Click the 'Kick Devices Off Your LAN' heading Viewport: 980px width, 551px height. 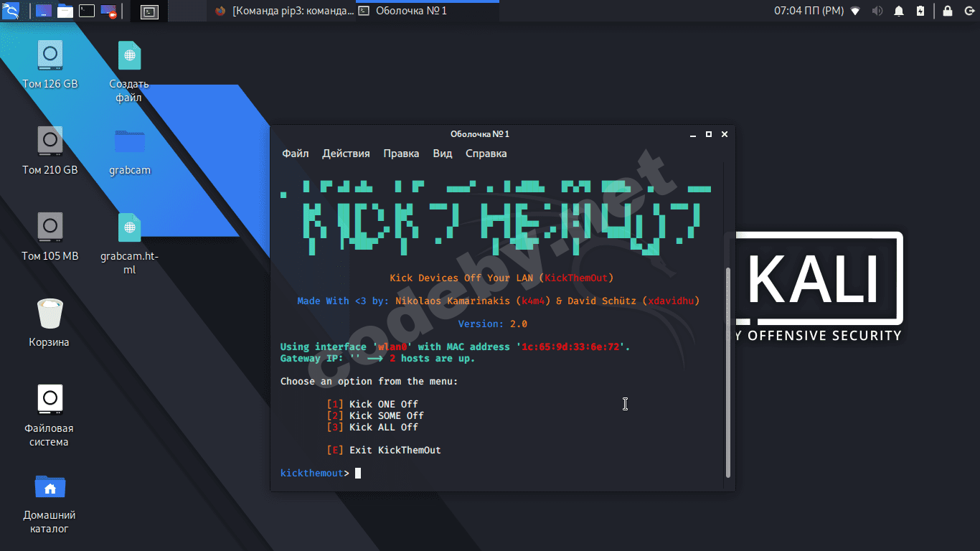461,278
